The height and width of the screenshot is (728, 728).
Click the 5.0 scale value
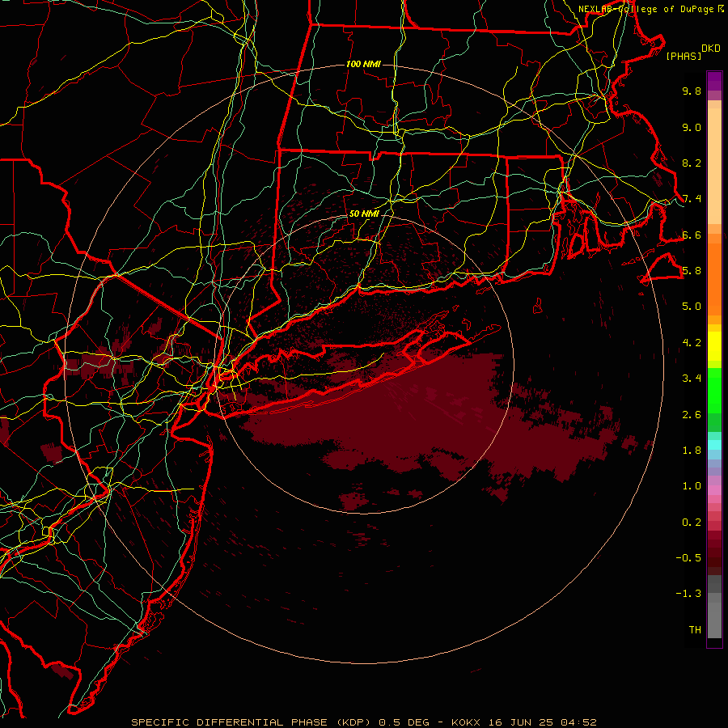click(x=692, y=307)
